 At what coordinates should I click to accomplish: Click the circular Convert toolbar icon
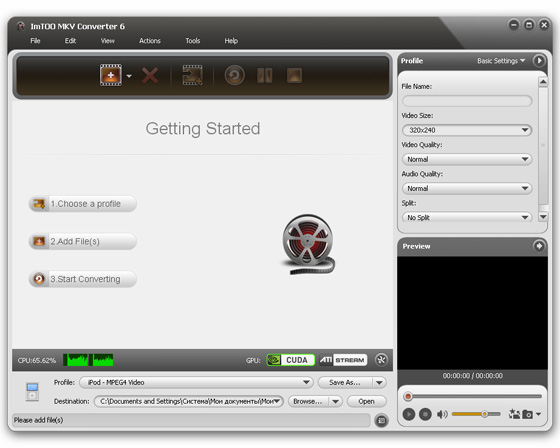[235, 75]
